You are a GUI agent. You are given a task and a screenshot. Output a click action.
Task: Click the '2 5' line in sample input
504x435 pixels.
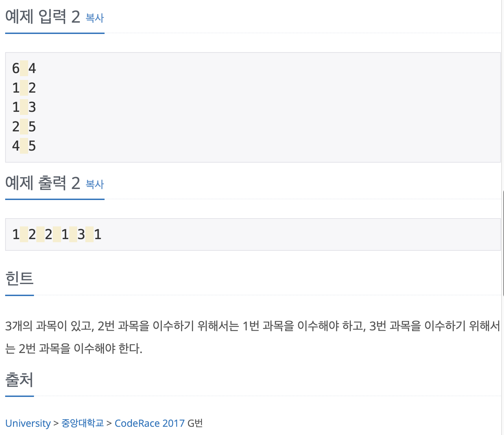(x=24, y=127)
